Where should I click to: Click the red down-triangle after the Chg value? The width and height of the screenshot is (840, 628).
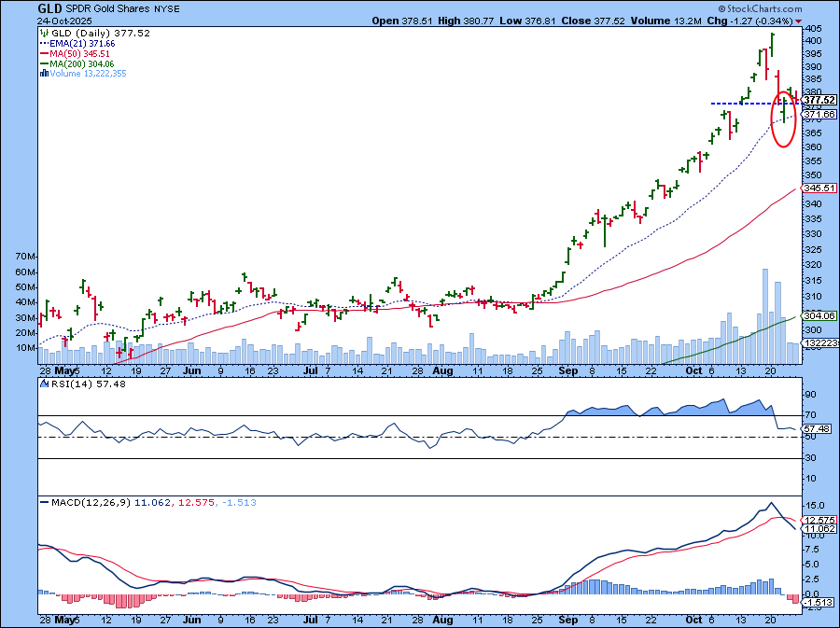[799, 21]
